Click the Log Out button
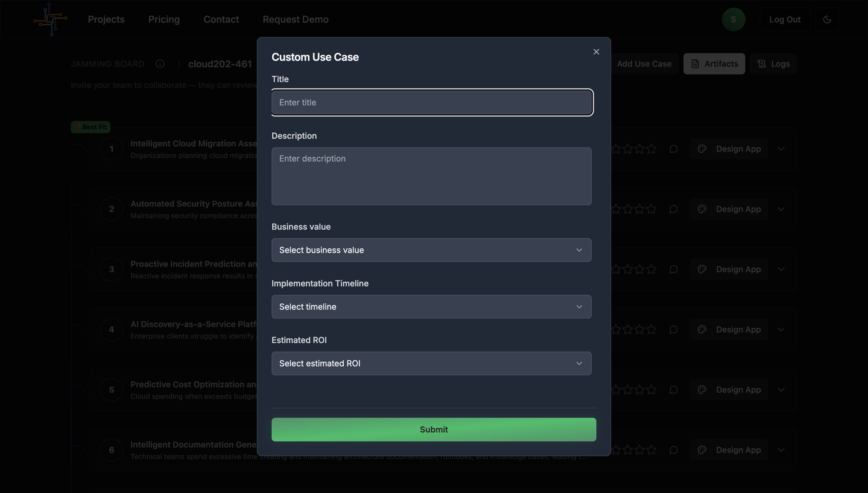 tap(784, 19)
